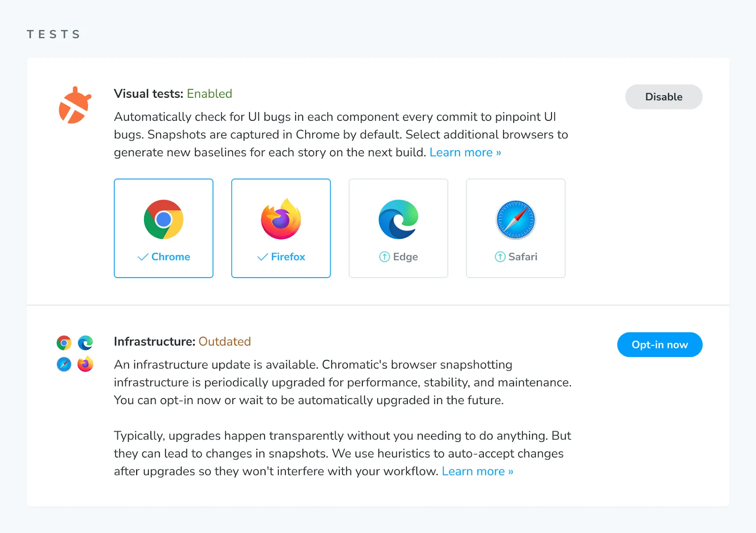Enable Safari snapshot baselines
756x533 pixels.
tap(515, 228)
